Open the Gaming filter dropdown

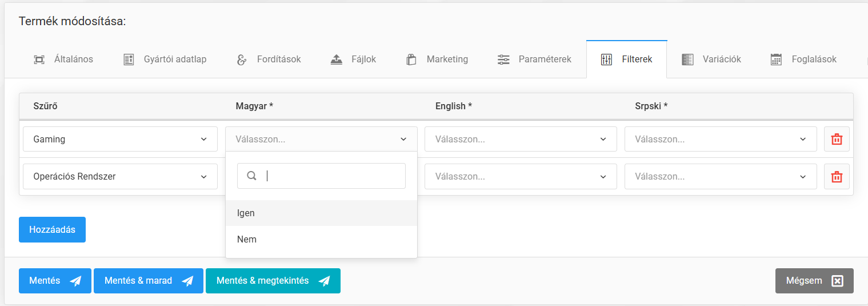[120, 139]
